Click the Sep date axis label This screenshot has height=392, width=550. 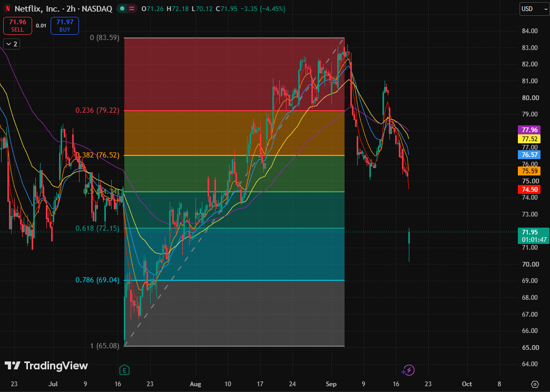(x=331, y=384)
